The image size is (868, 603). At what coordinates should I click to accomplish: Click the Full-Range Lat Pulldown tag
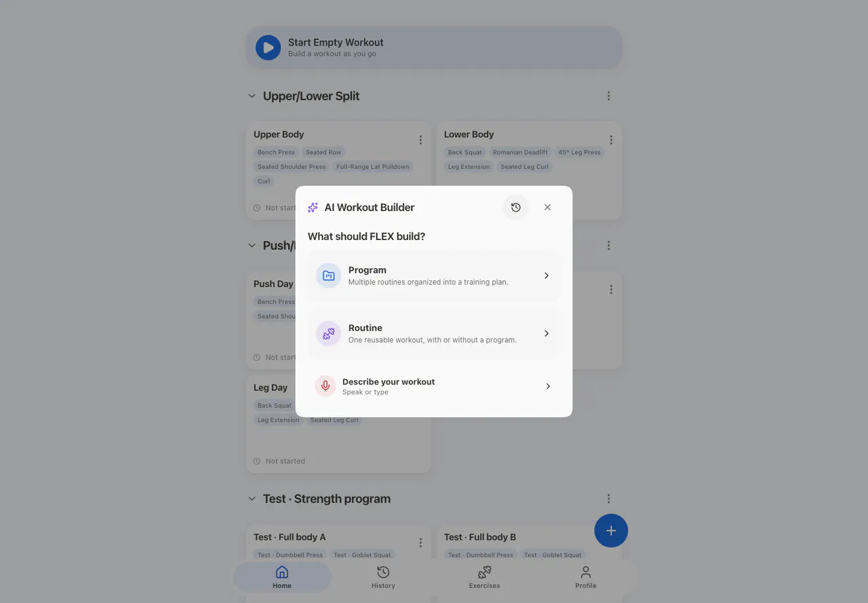pos(373,167)
